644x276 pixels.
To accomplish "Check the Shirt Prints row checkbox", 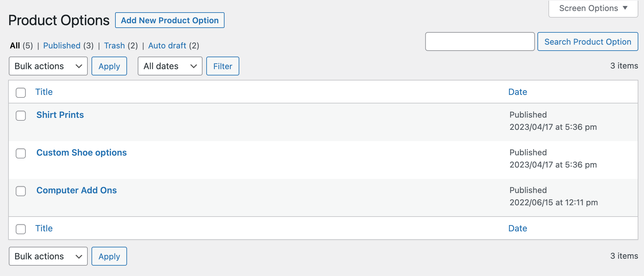I will click(21, 116).
